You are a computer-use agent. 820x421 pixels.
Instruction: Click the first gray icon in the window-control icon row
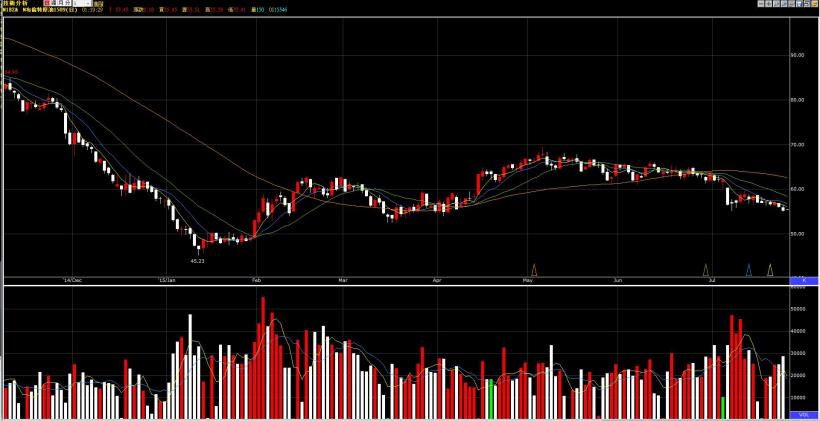coord(761,4)
